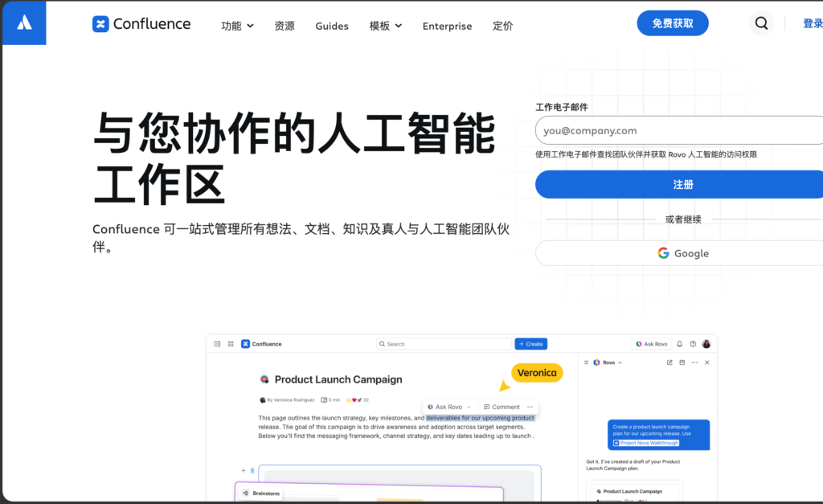The image size is (823, 504).
Task: Click the yellow Veronica cursor label
Action: (x=537, y=373)
